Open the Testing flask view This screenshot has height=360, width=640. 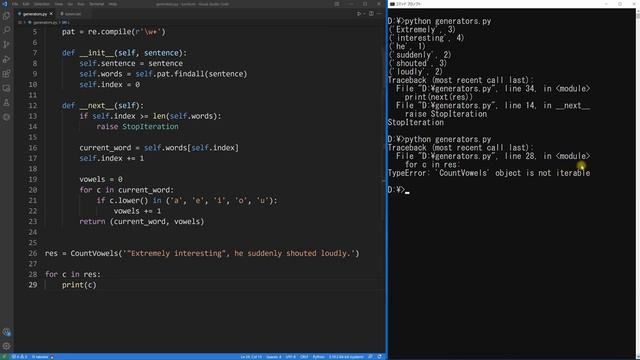coord(6,103)
